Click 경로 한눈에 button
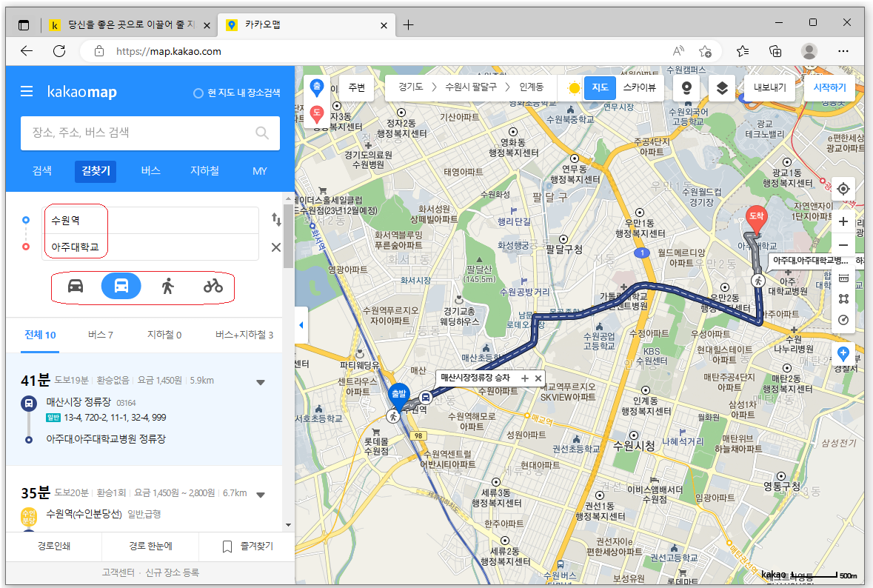Image resolution: width=873 pixels, height=588 pixels. coord(150,547)
